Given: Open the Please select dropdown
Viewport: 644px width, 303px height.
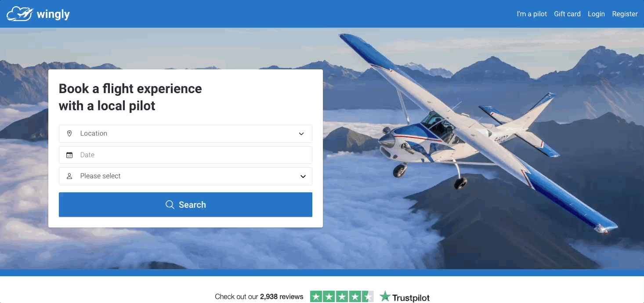Looking at the screenshot, I should (185, 176).
